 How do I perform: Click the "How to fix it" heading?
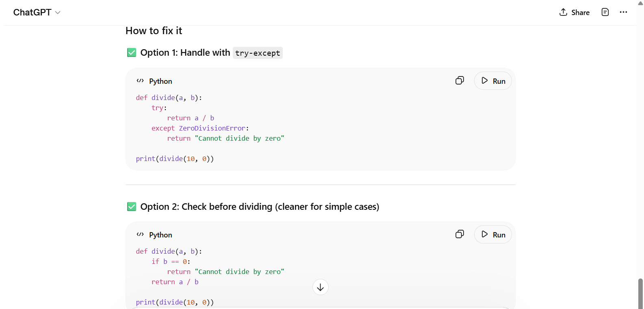[154, 31]
